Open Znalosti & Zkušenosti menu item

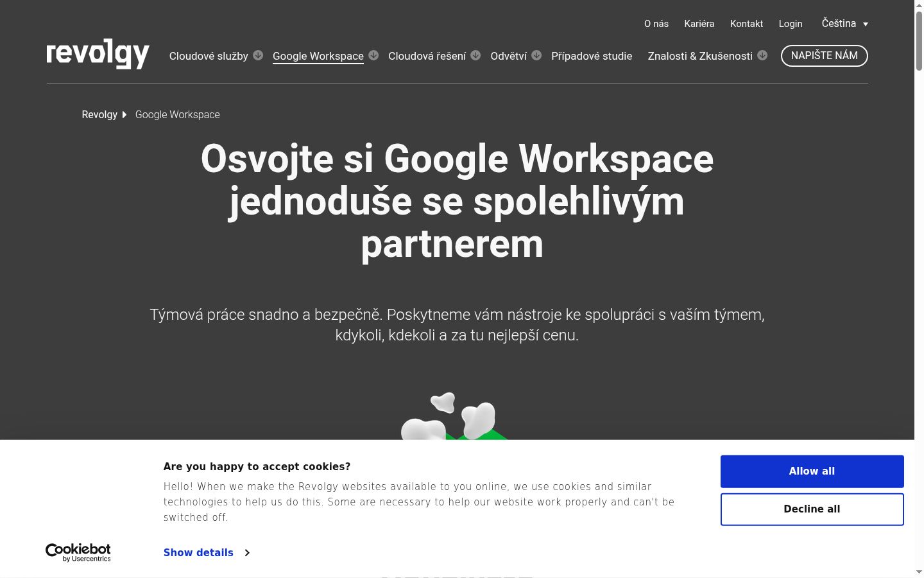click(700, 56)
